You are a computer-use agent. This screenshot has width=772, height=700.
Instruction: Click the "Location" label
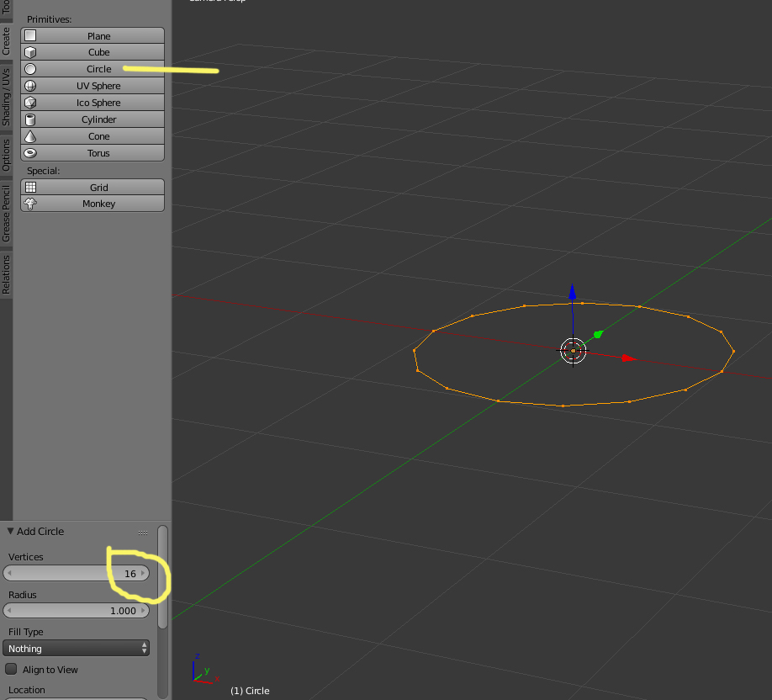coord(27,690)
